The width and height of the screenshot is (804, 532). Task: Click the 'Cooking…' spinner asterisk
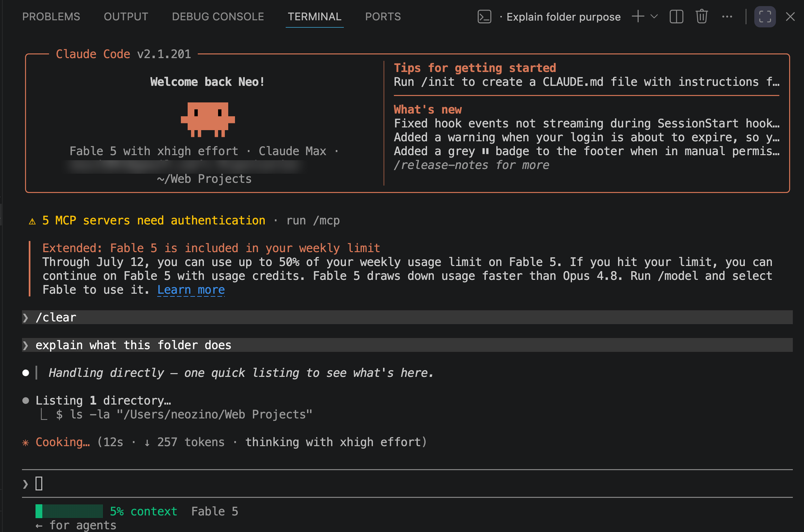point(26,443)
